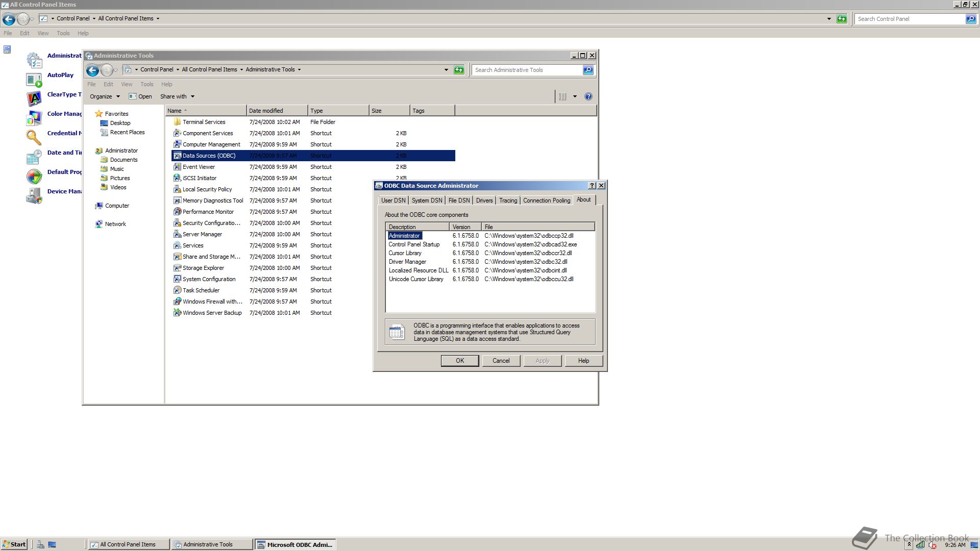Image resolution: width=980 pixels, height=551 pixels.
Task: Expand arrow after All Control Panel Items in main window
Action: point(158,18)
